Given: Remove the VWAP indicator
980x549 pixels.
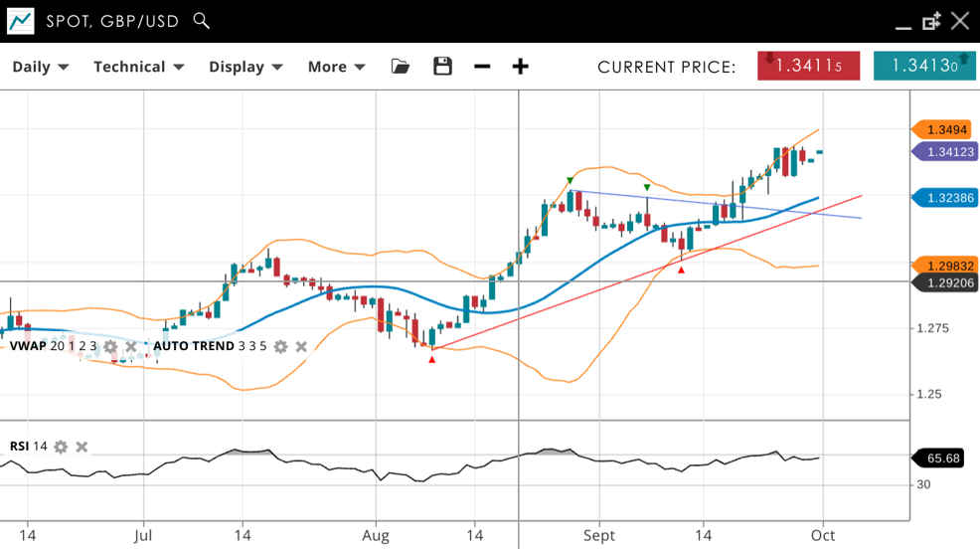Looking at the screenshot, I should [x=131, y=347].
